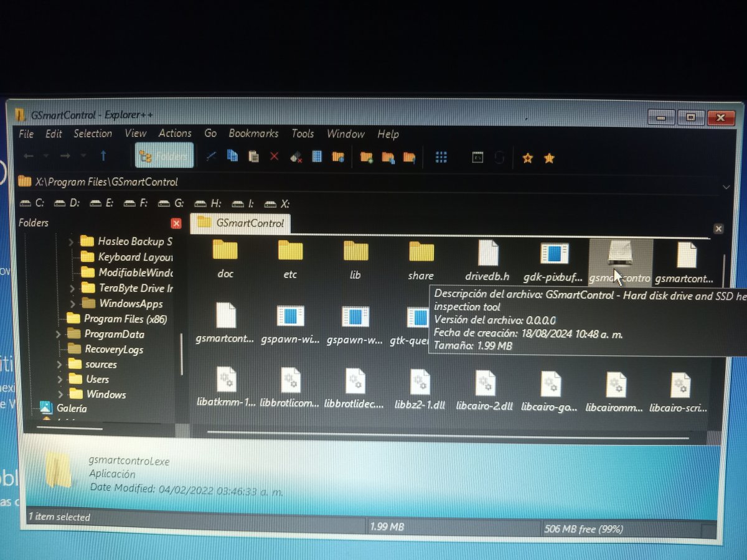
Task: Expand the TeraByte Drive folder node
Action: (x=72, y=288)
